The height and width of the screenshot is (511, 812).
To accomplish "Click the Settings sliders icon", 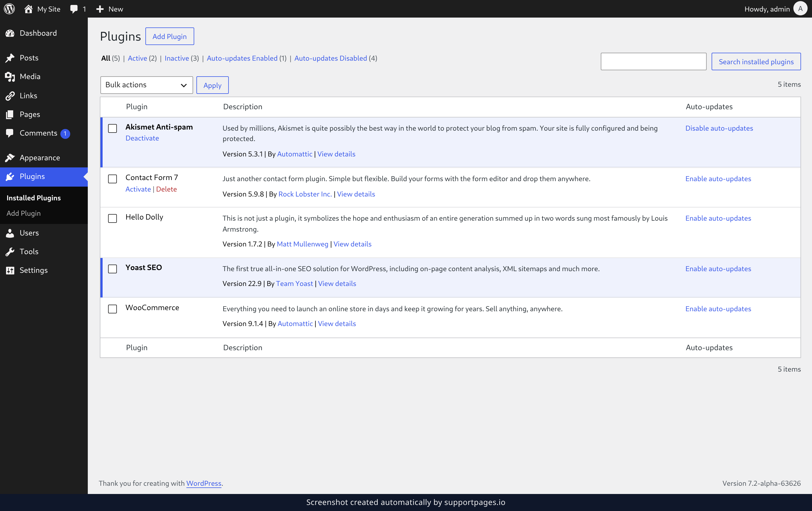I will pos(10,270).
